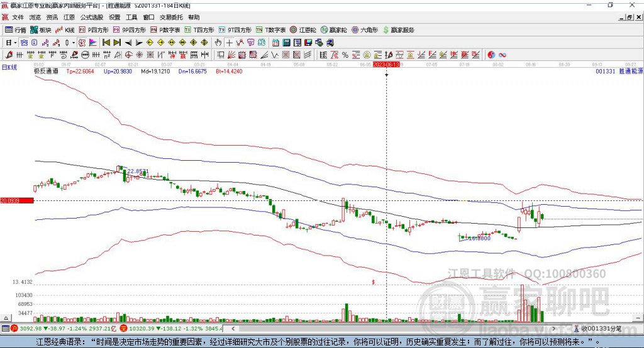Jump to the first bar icon
The image size is (644, 348).
click(x=106, y=43)
